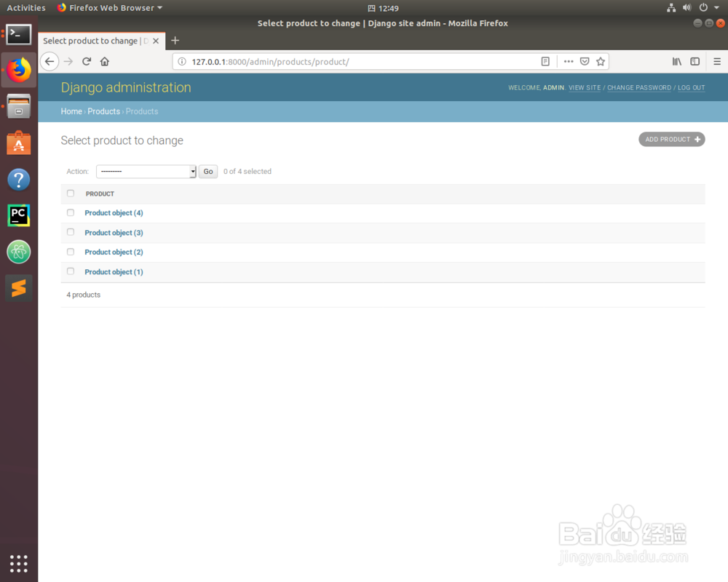Expand the system menu arrow in top bar
This screenshot has width=728, height=582.
point(717,8)
